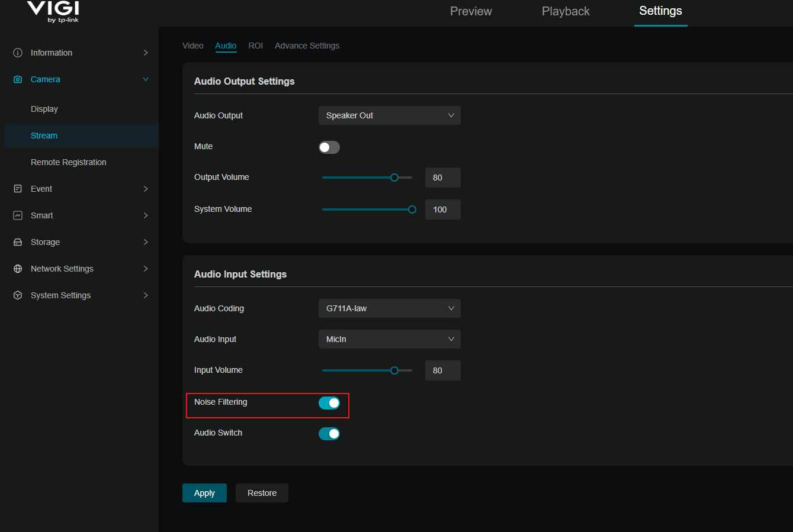Click the Event list icon in sidebar
The image size is (793, 532).
18,189
